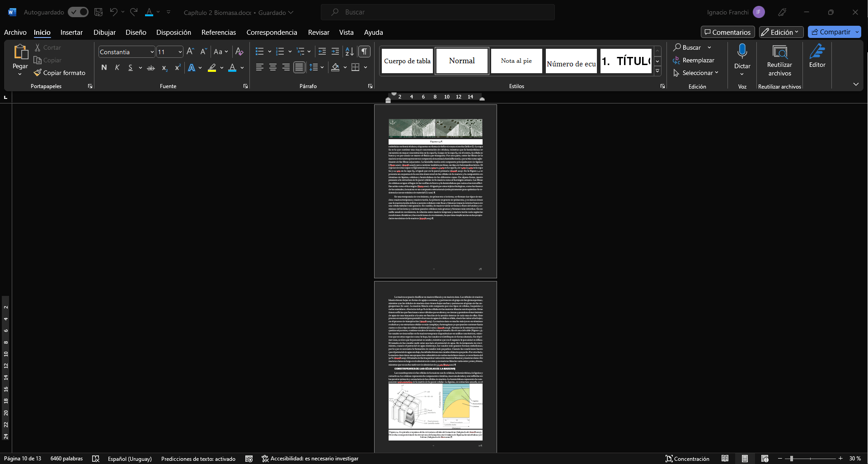
Task: Click the spelling check icon in status bar
Action: (x=96, y=459)
